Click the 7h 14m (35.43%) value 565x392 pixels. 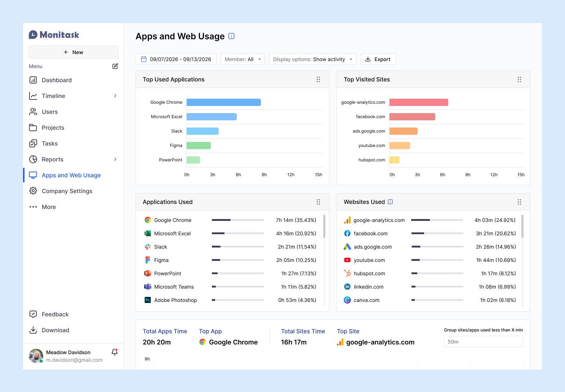[x=296, y=220]
